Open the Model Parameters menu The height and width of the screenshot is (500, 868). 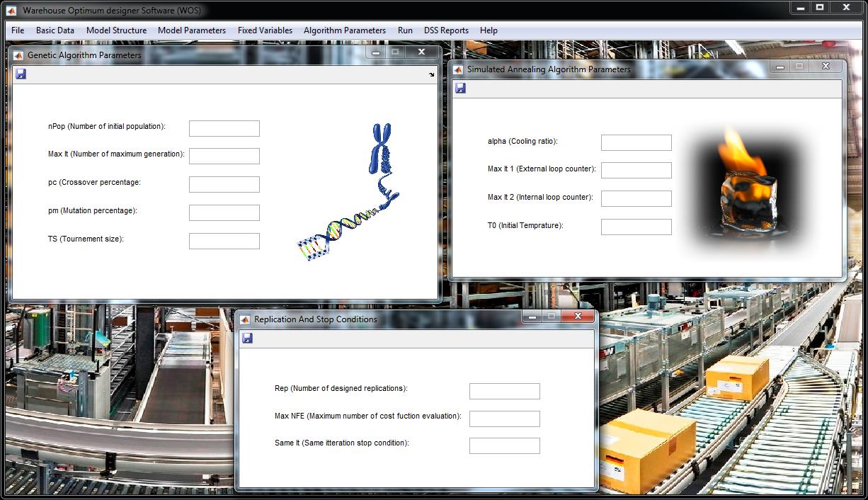click(192, 30)
